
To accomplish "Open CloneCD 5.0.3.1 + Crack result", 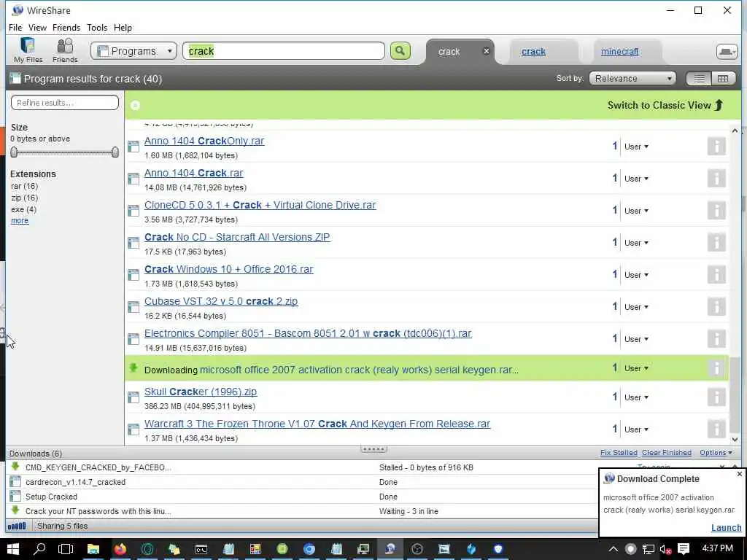I will tap(260, 205).
